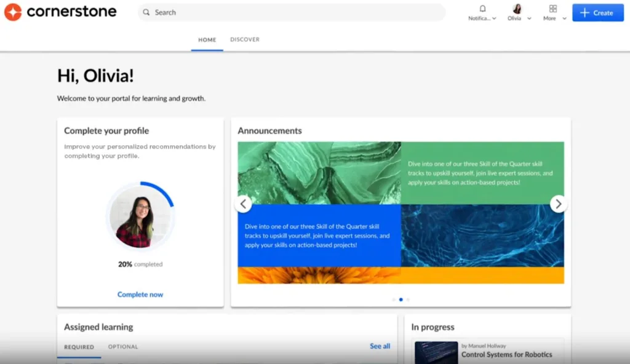Select the Home tab
This screenshot has height=364, width=630.
(x=207, y=39)
